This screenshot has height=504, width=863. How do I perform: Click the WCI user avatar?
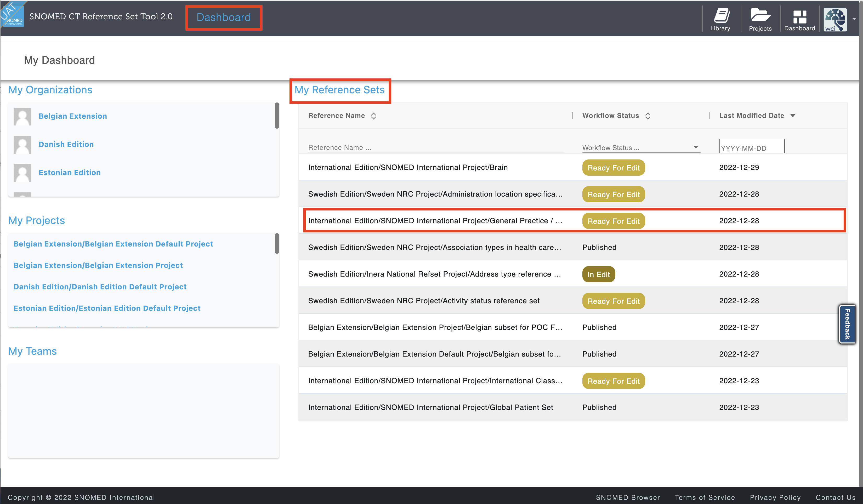coord(835,20)
